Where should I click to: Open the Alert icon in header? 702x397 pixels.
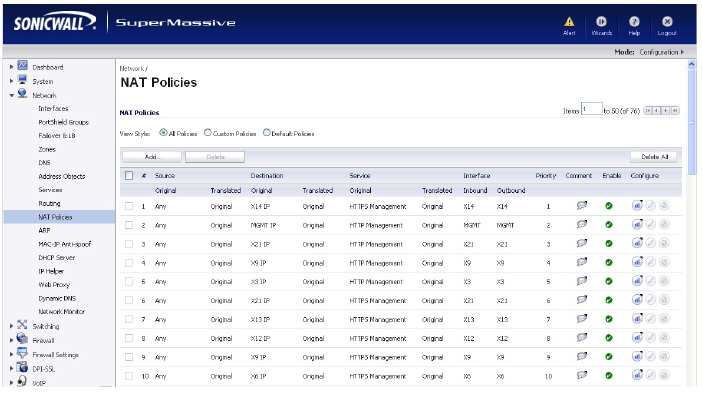(569, 22)
